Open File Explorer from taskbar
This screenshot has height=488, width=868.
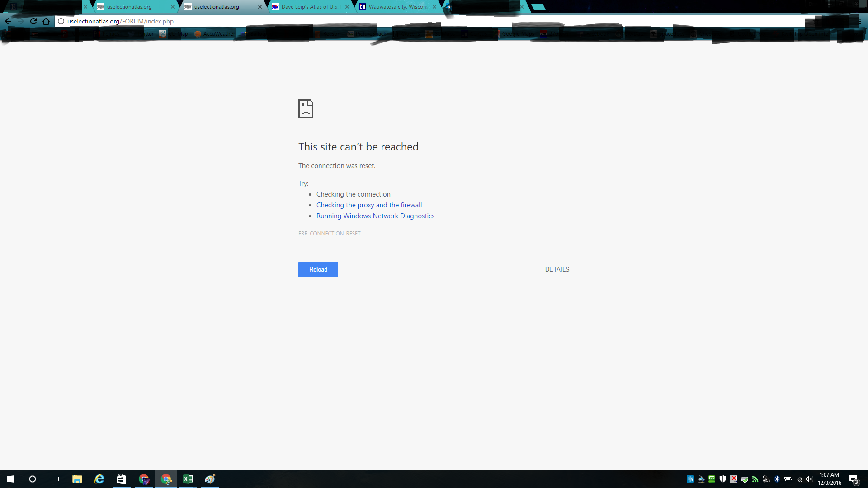tap(77, 479)
